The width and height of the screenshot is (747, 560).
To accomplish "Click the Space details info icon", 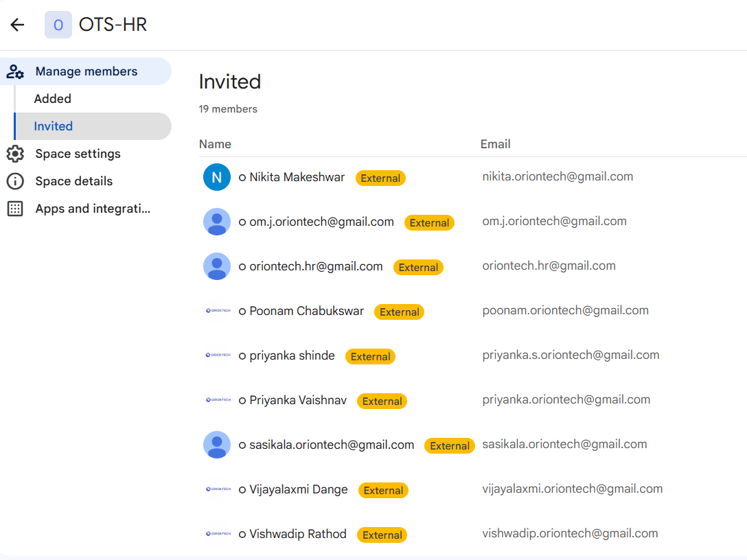I will (15, 181).
